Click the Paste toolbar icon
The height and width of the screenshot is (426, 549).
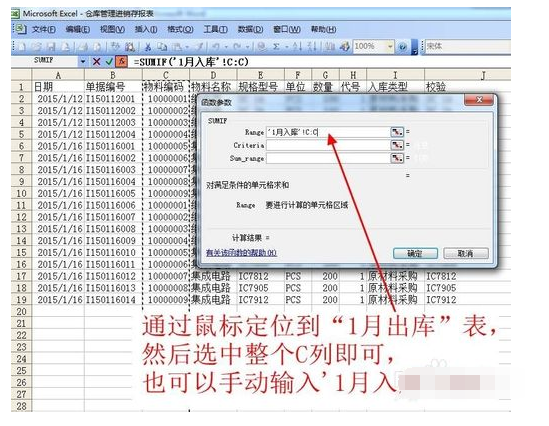pyautogui.click(x=177, y=47)
